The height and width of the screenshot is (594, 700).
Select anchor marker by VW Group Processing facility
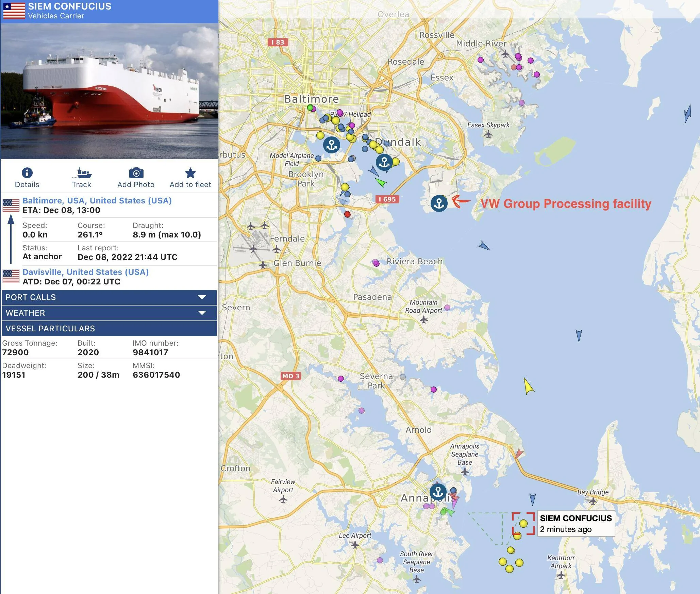pyautogui.click(x=439, y=203)
